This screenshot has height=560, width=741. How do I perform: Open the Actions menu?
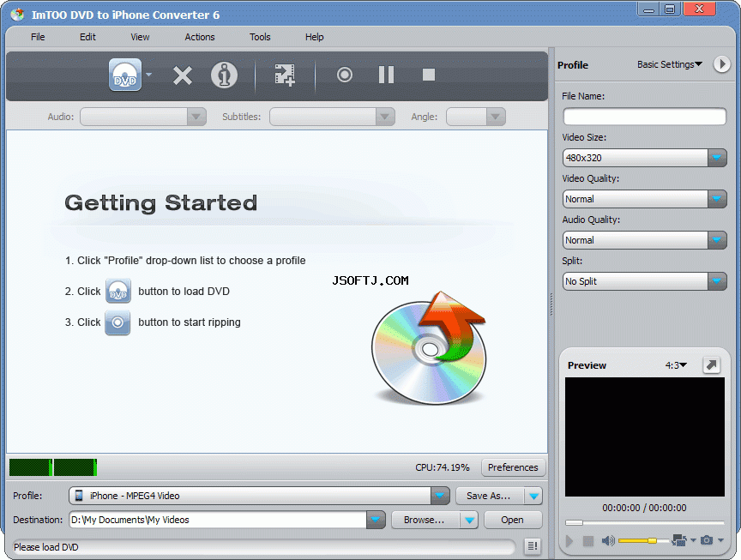pos(200,37)
